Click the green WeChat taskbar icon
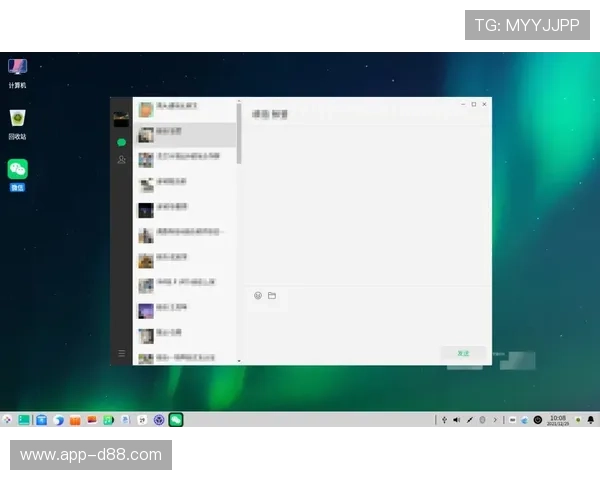The height and width of the screenshot is (480, 600). click(x=176, y=420)
